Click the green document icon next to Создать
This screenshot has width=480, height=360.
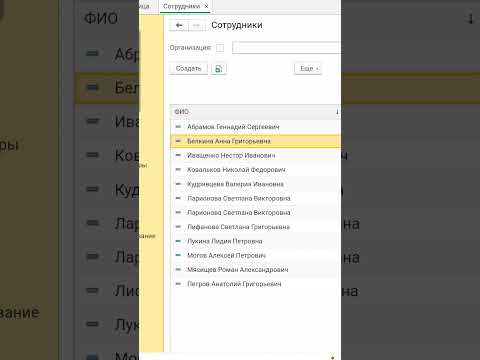[219, 69]
